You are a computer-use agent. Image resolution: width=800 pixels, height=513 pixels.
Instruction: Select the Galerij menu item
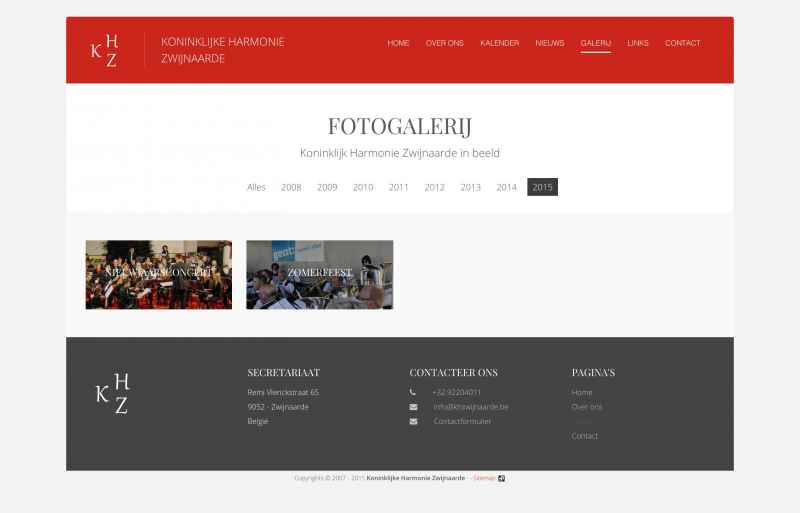[595, 43]
